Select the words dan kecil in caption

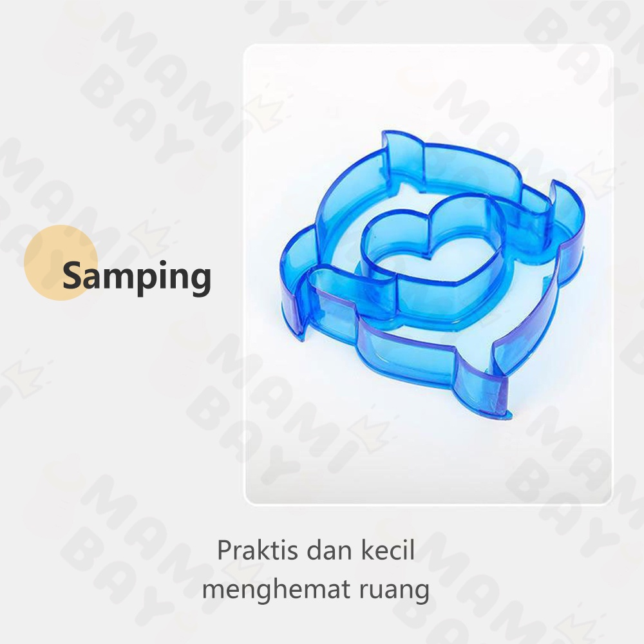click(x=361, y=551)
